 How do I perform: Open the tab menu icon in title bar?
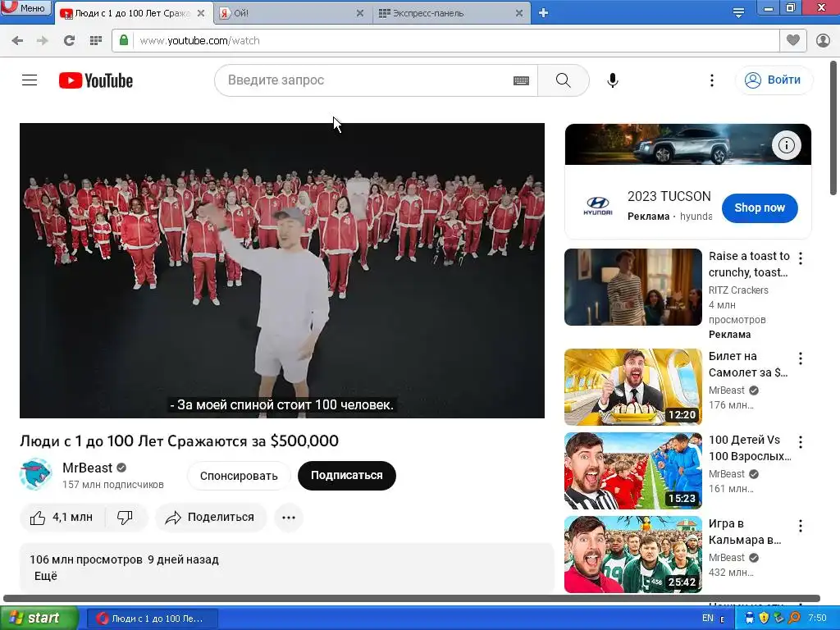pyautogui.click(x=738, y=13)
